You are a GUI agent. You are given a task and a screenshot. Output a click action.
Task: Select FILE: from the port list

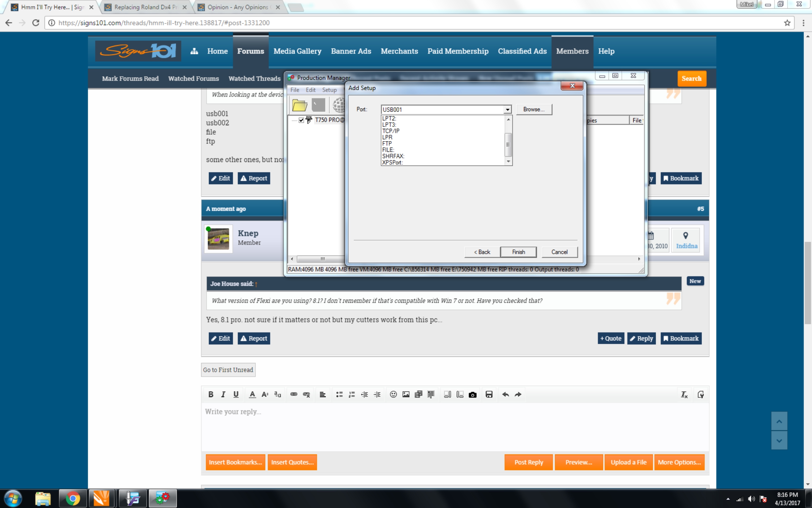pos(388,150)
